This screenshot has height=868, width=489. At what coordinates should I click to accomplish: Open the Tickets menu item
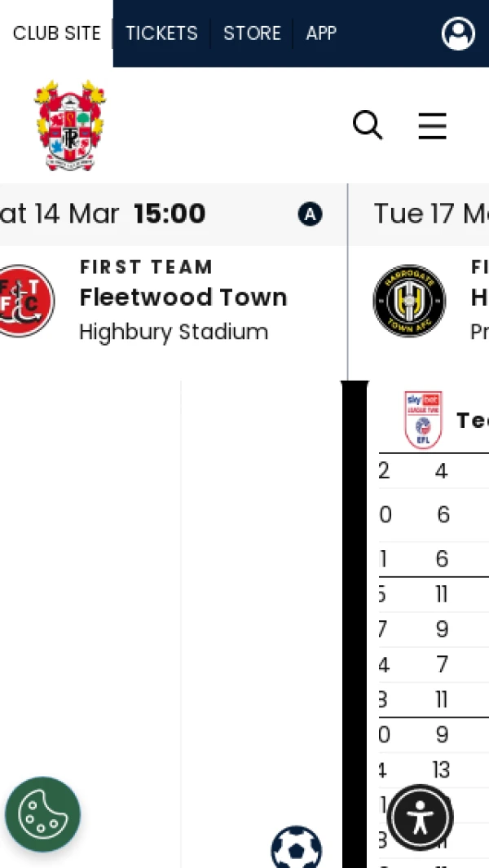[x=161, y=33]
